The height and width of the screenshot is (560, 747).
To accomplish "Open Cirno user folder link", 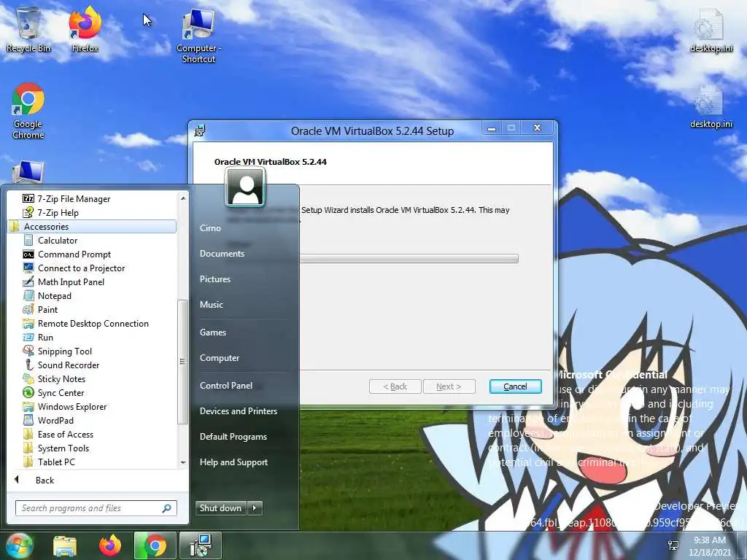I will (210, 228).
